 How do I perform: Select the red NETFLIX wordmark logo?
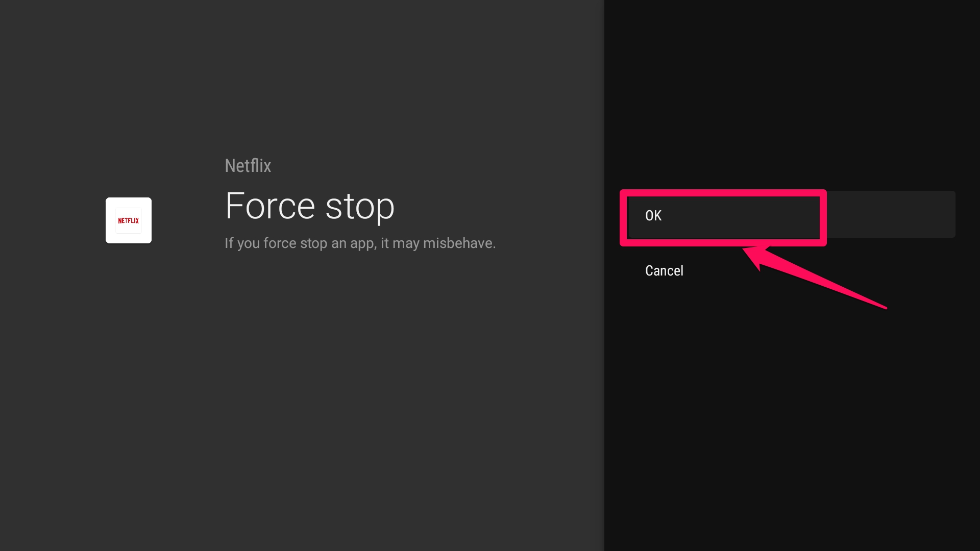coord(129,221)
